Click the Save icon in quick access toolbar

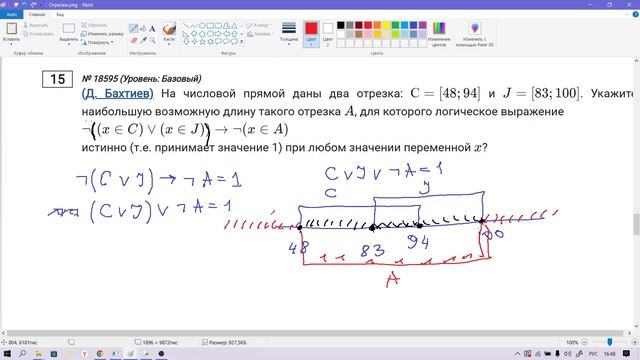coord(16,5)
